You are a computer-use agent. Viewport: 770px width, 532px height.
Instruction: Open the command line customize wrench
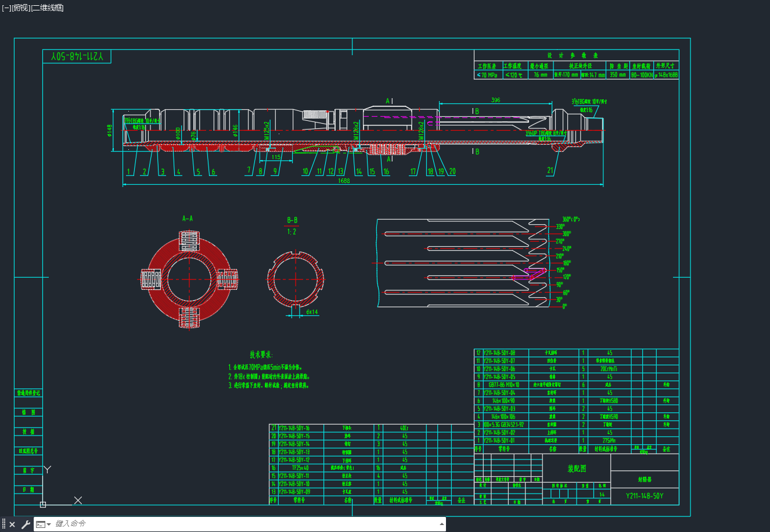click(x=26, y=524)
